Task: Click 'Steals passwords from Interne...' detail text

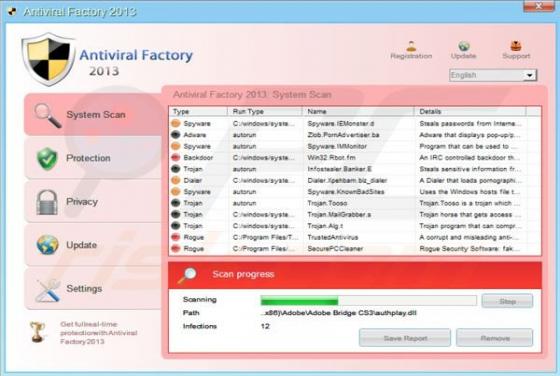Action: click(470, 124)
